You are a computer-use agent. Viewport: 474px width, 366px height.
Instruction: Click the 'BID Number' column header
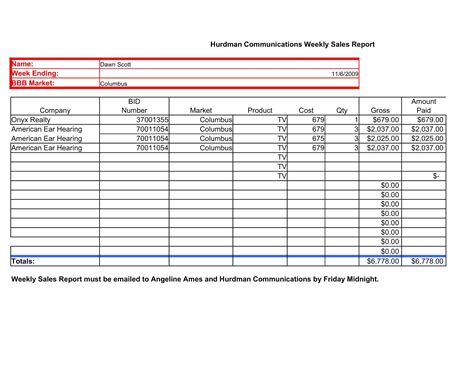point(134,106)
